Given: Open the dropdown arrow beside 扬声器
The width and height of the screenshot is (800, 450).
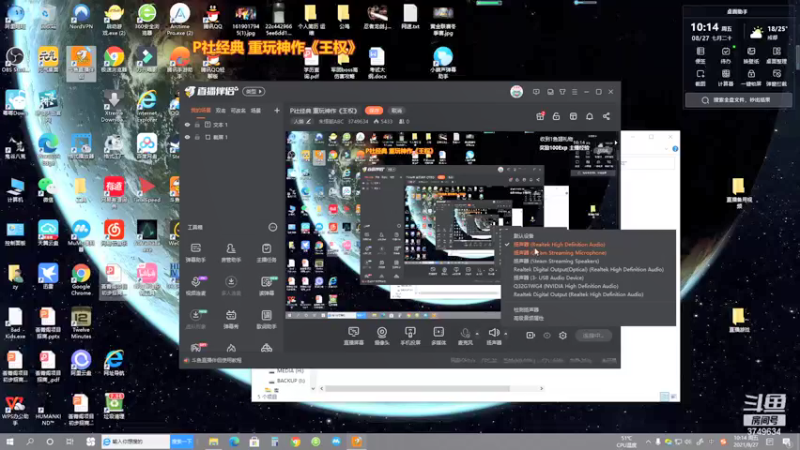Looking at the screenshot, I should click(x=506, y=334).
